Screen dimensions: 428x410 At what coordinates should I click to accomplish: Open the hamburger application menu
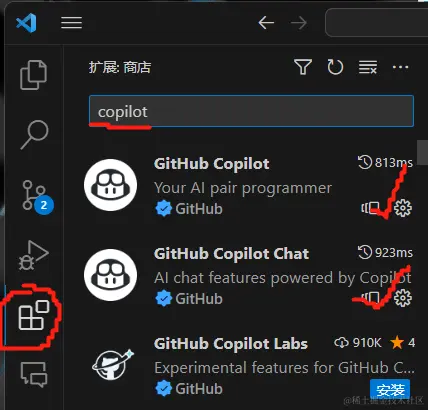71,23
